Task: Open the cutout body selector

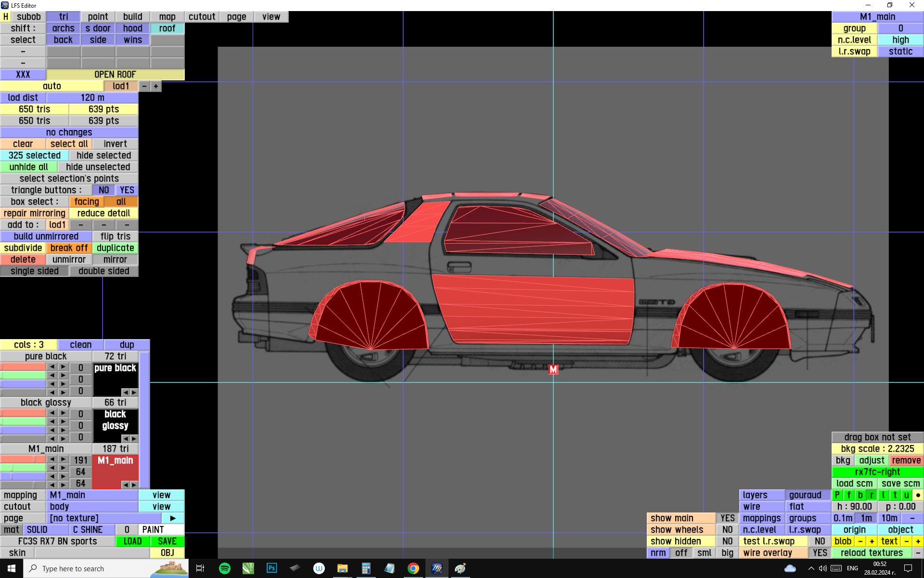Action: (x=92, y=507)
